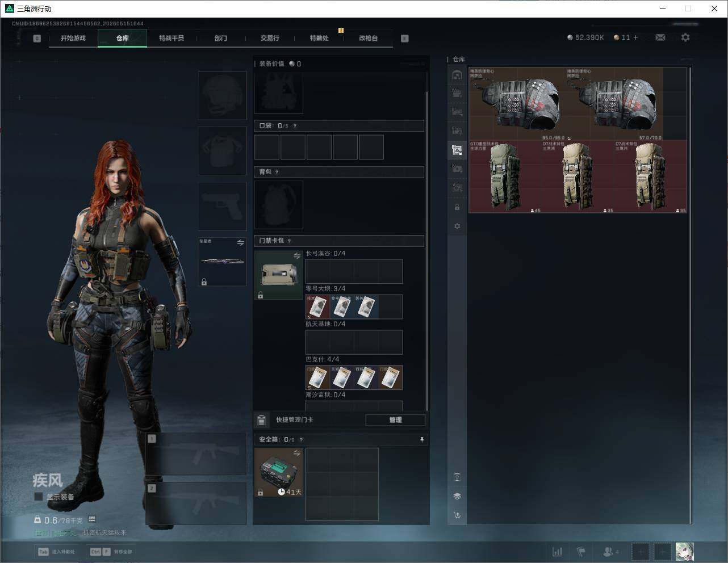Click the second add-teammate plus slot
Image resolution: width=728 pixels, height=563 pixels.
pyautogui.click(x=662, y=552)
